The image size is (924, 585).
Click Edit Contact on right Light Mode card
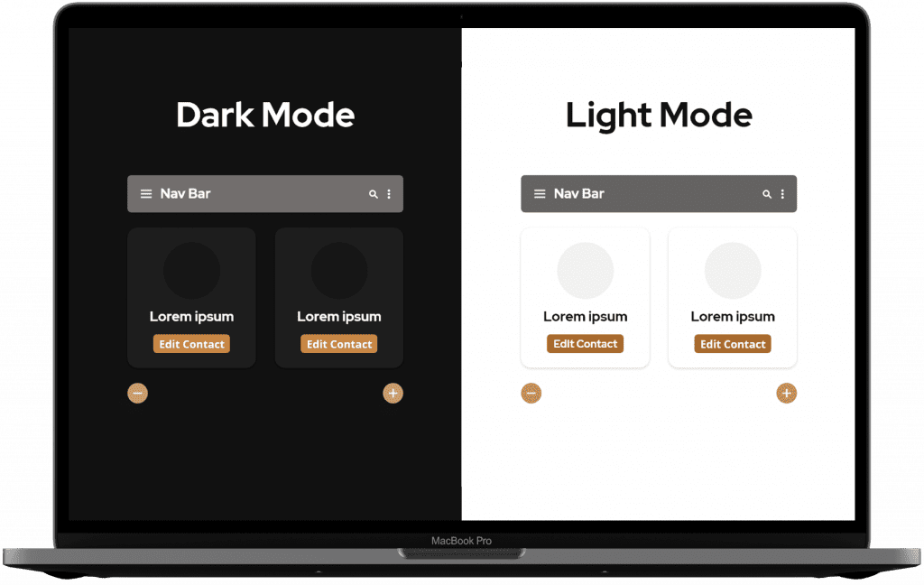click(x=733, y=344)
